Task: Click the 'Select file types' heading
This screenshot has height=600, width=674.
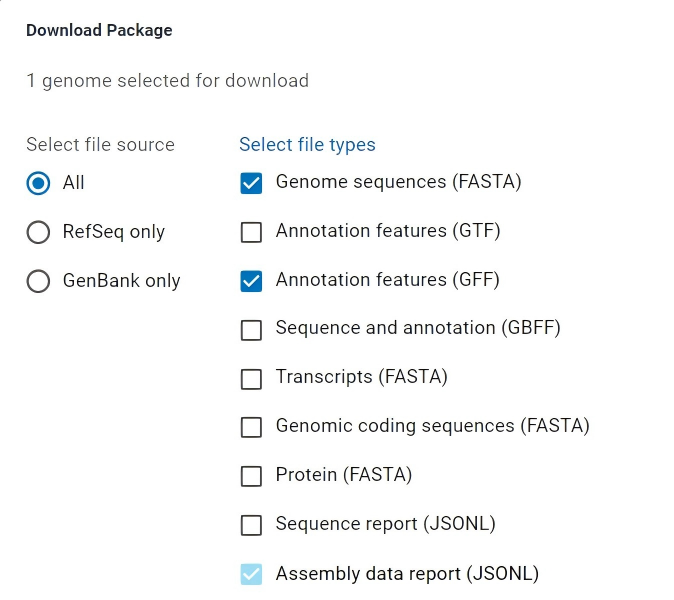Action: (307, 145)
